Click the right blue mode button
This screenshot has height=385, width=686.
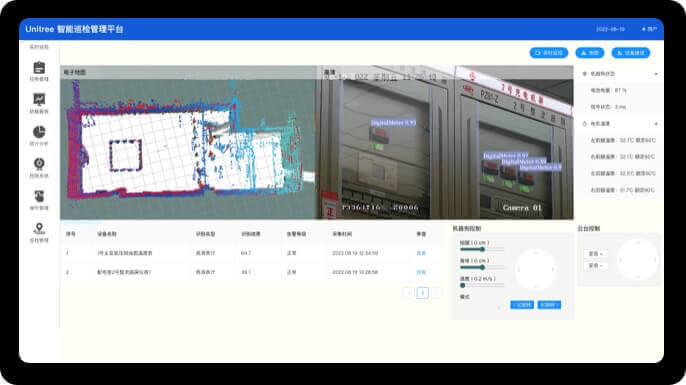pos(549,305)
